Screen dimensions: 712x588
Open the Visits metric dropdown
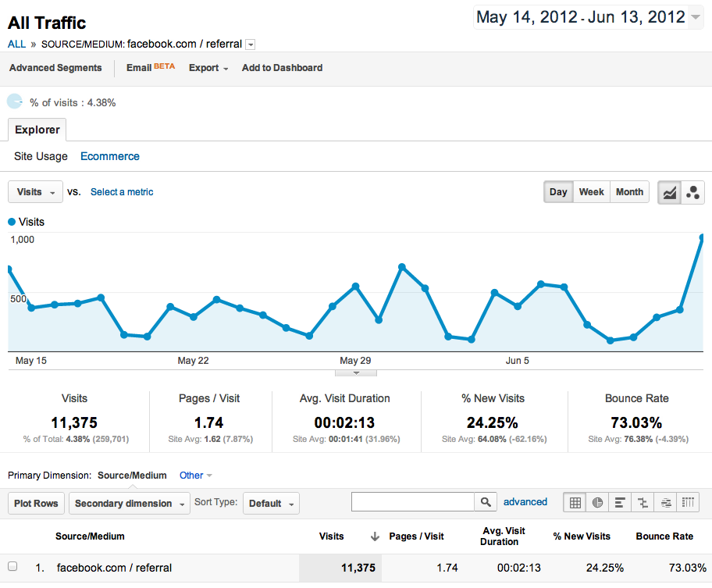tap(35, 192)
